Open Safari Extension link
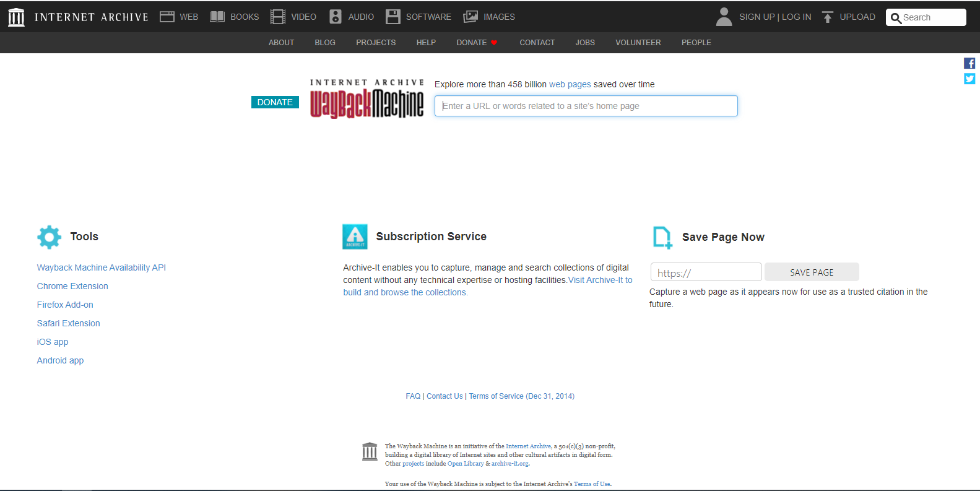The width and height of the screenshot is (980, 491). 68,323
